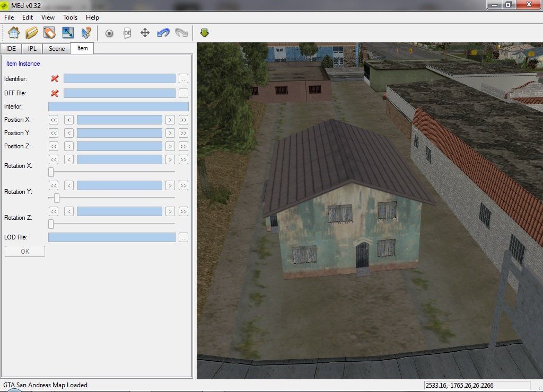
Task: Select the four-arrow move tool icon
Action: pos(145,33)
